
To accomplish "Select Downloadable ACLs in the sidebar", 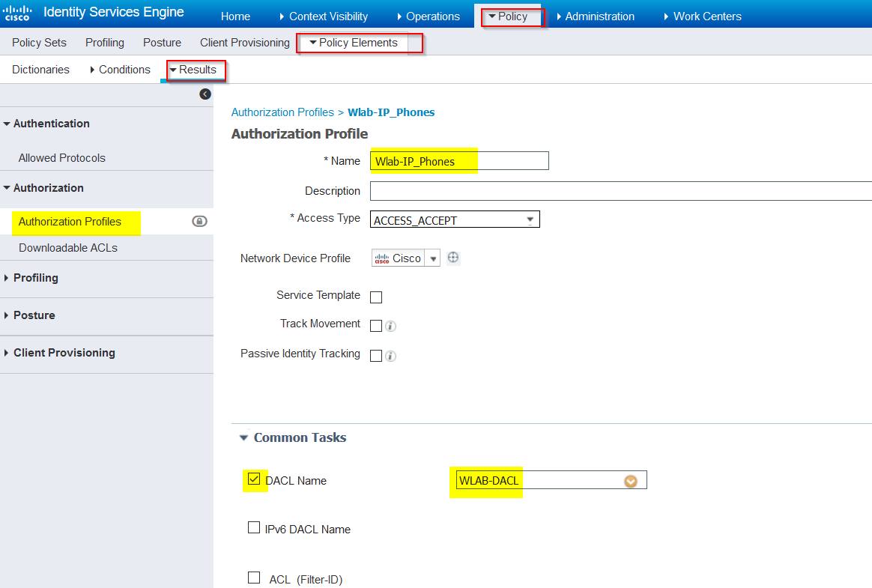I will [x=68, y=248].
